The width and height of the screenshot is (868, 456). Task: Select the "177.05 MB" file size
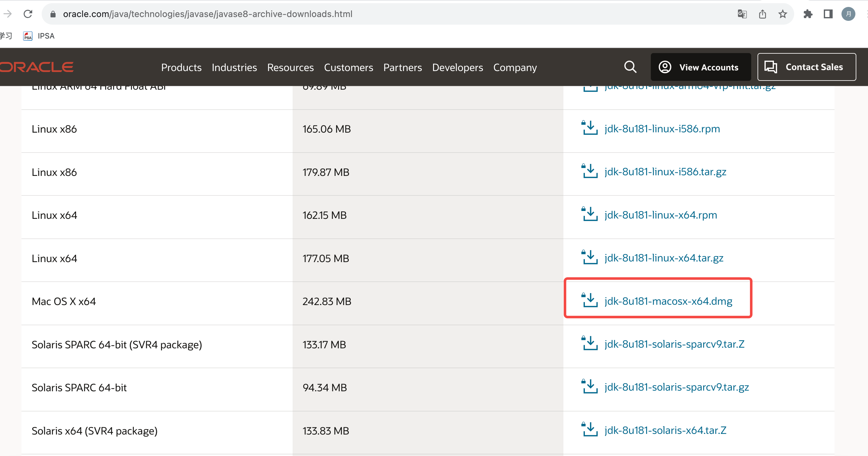325,259
